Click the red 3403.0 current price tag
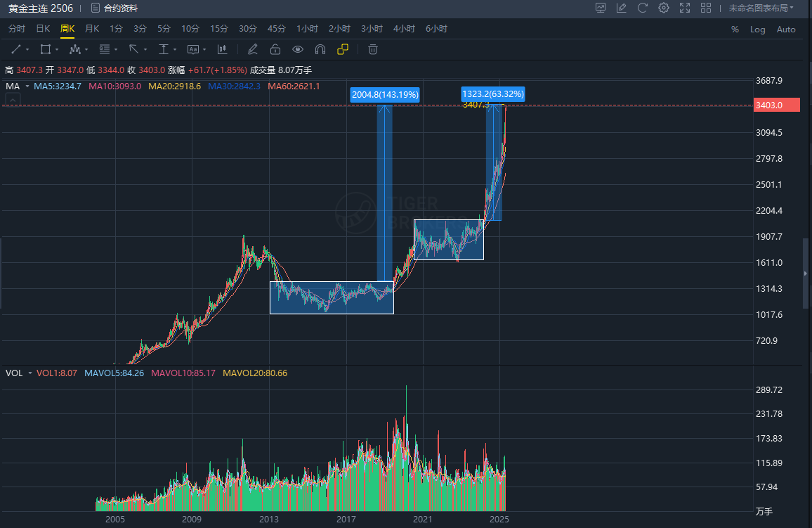This screenshot has height=528, width=812. pyautogui.click(x=776, y=105)
